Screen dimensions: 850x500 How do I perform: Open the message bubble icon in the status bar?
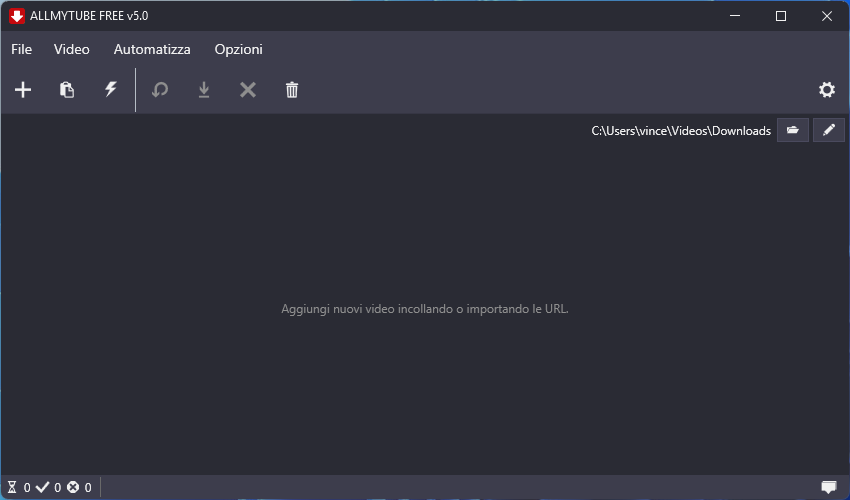(x=829, y=487)
